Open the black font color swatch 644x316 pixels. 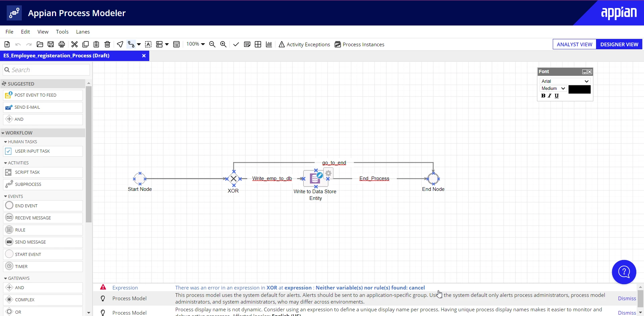(580, 89)
